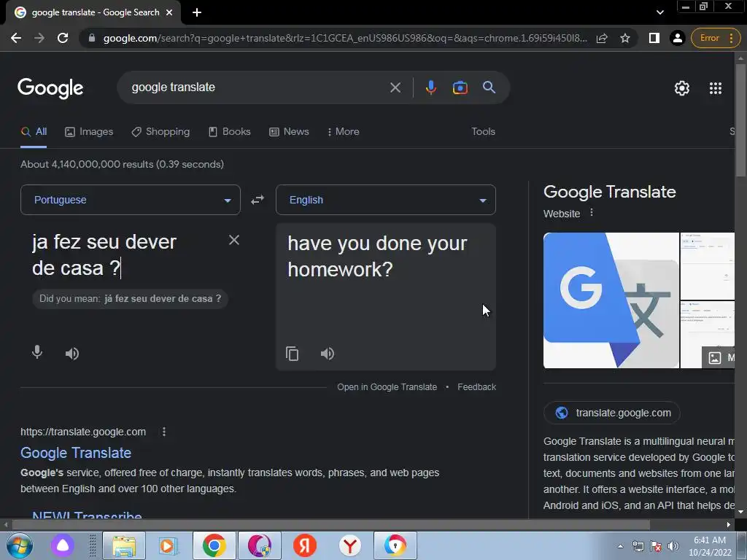
Task: Switch to the News tab
Action: click(289, 131)
